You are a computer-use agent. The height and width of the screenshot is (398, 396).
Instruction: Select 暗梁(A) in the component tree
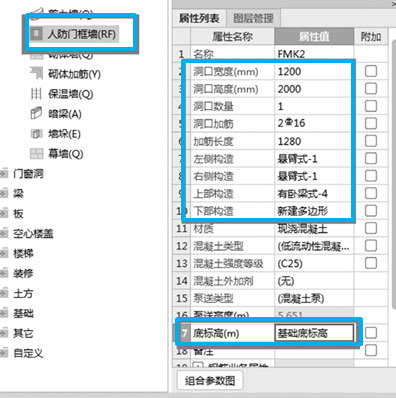point(65,114)
